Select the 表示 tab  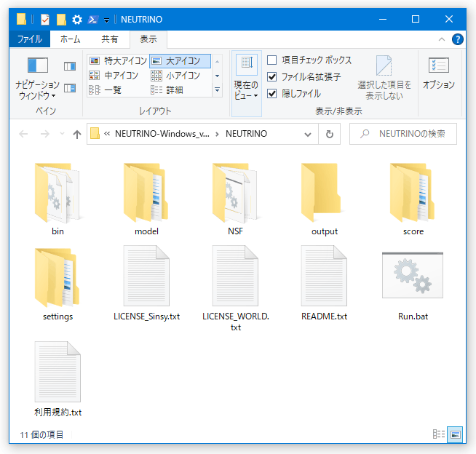148,39
